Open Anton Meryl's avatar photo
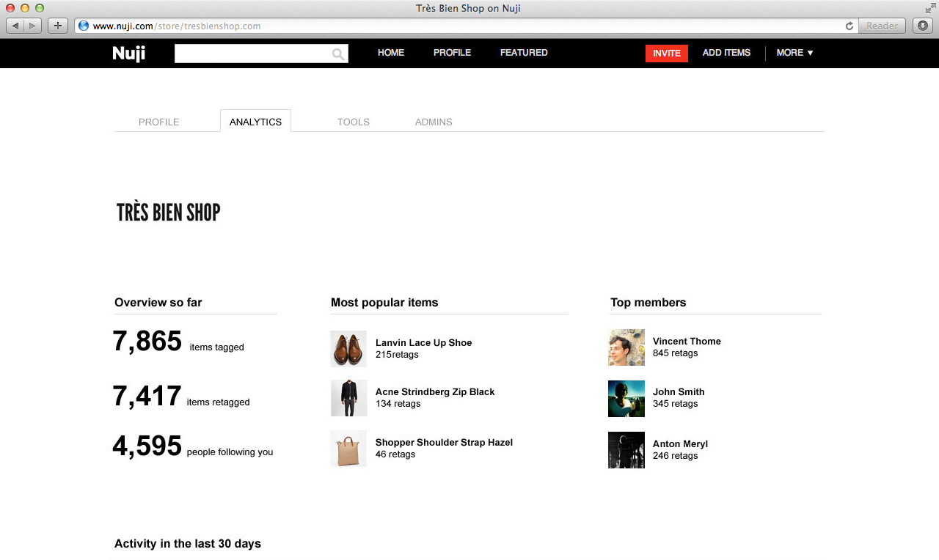The image size is (939, 560). (x=626, y=450)
